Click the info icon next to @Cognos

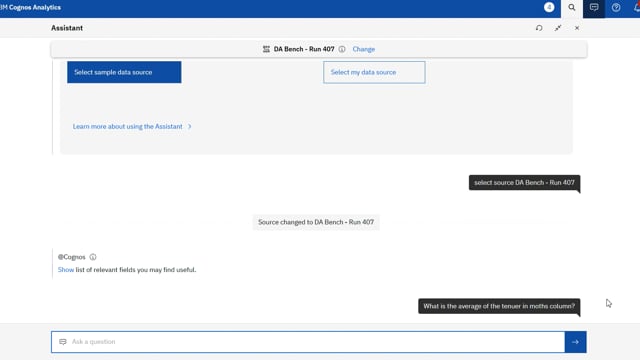(x=93, y=257)
